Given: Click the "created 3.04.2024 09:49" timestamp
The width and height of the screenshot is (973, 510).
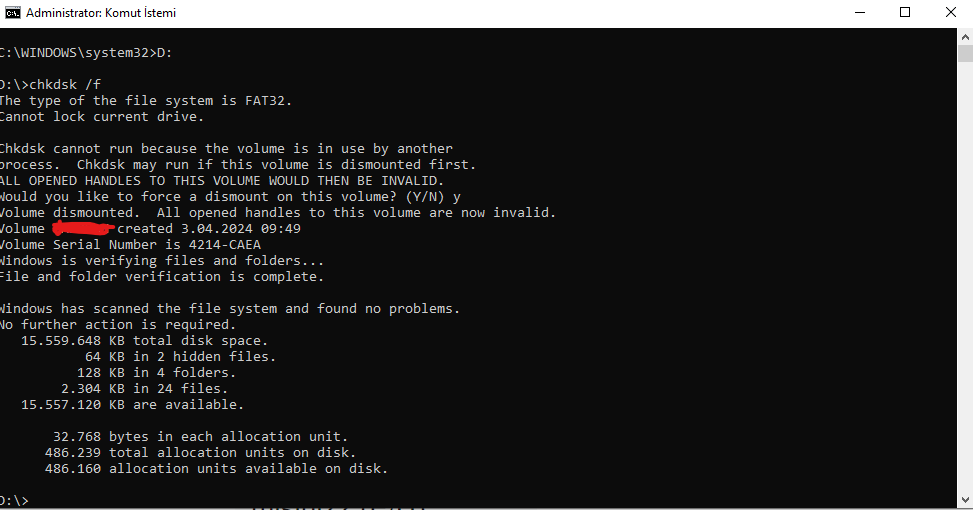Looking at the screenshot, I should coord(209,229).
